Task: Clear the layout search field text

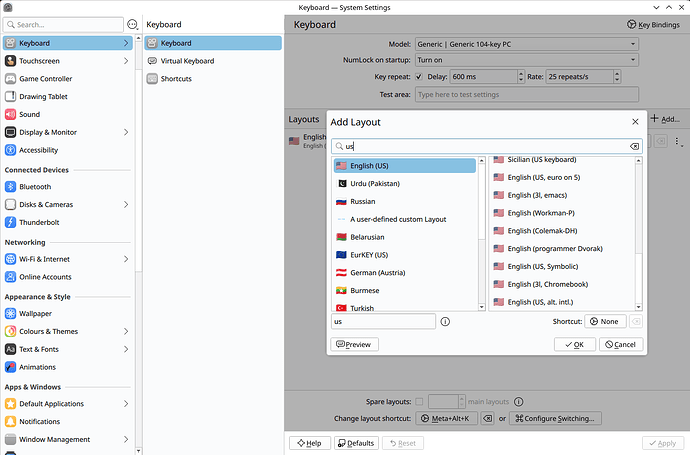Action: pos(634,146)
